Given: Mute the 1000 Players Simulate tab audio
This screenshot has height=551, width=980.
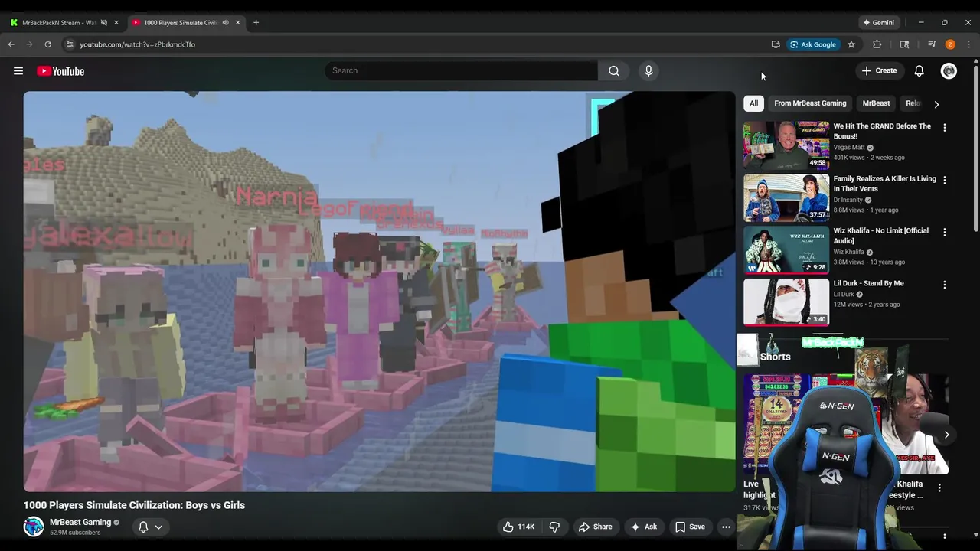Looking at the screenshot, I should [x=225, y=22].
